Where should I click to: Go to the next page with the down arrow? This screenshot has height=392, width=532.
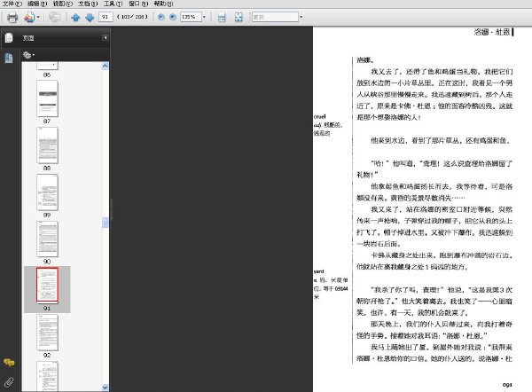[90, 17]
